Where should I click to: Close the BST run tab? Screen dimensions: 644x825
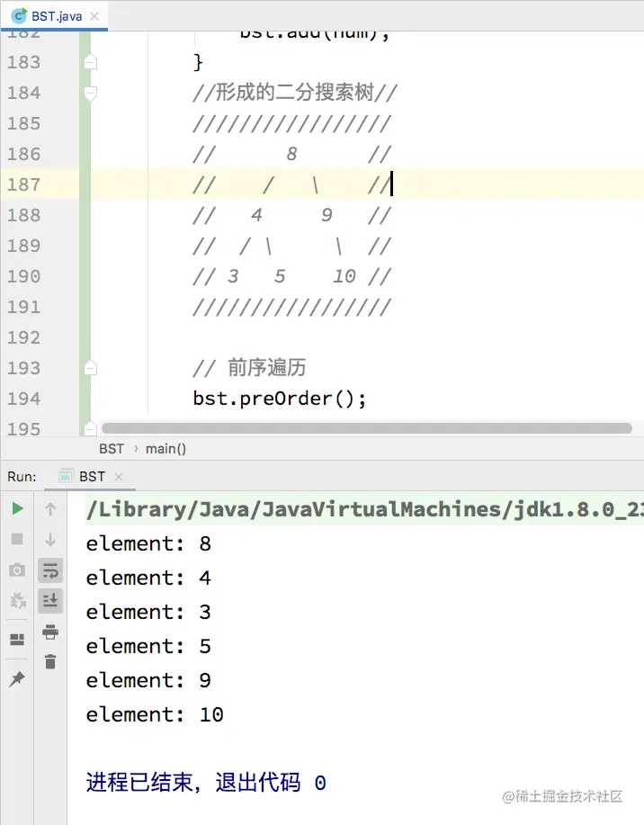click(119, 477)
